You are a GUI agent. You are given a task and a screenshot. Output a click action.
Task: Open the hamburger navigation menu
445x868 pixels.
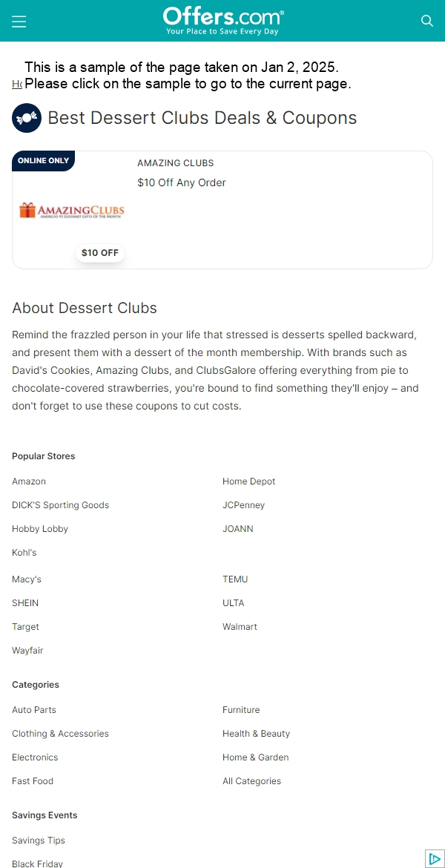point(19,21)
